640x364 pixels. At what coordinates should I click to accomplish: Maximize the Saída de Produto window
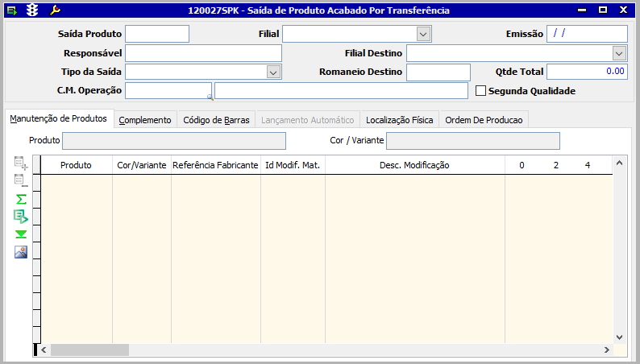[x=603, y=10]
